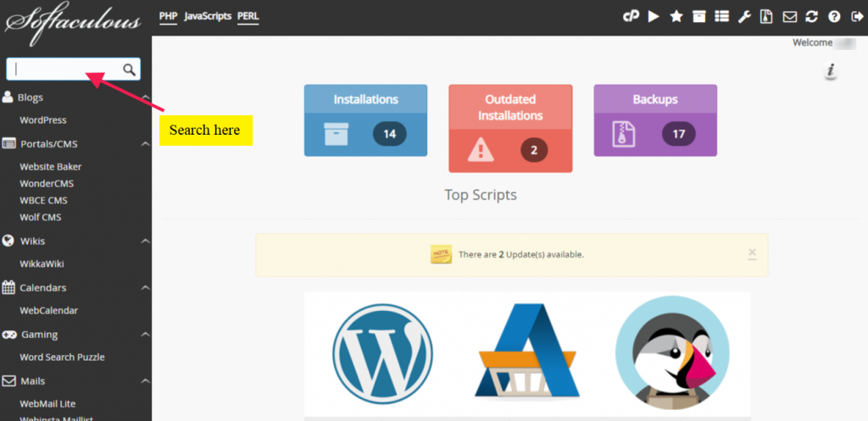Image resolution: width=868 pixels, height=421 pixels.
Task: Open the task list icon in toolbar
Action: [722, 17]
